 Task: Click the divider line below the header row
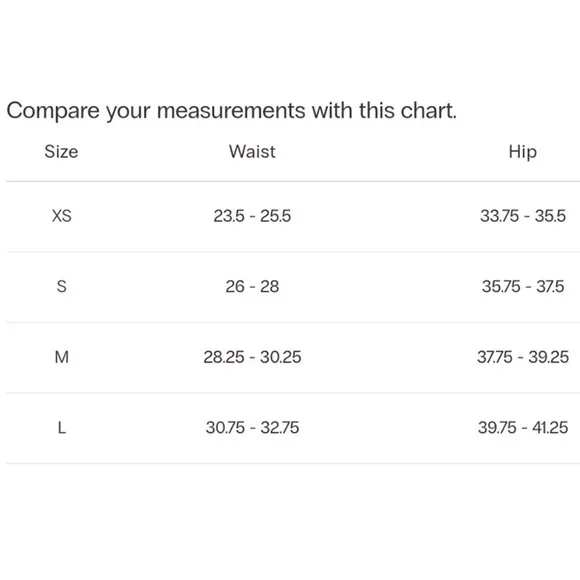tap(293, 182)
